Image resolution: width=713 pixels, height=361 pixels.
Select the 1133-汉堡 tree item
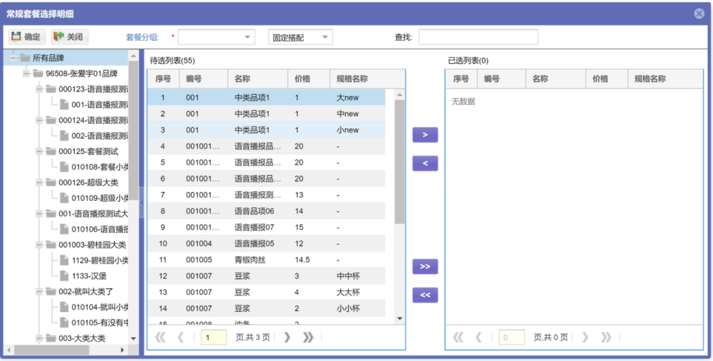click(89, 276)
